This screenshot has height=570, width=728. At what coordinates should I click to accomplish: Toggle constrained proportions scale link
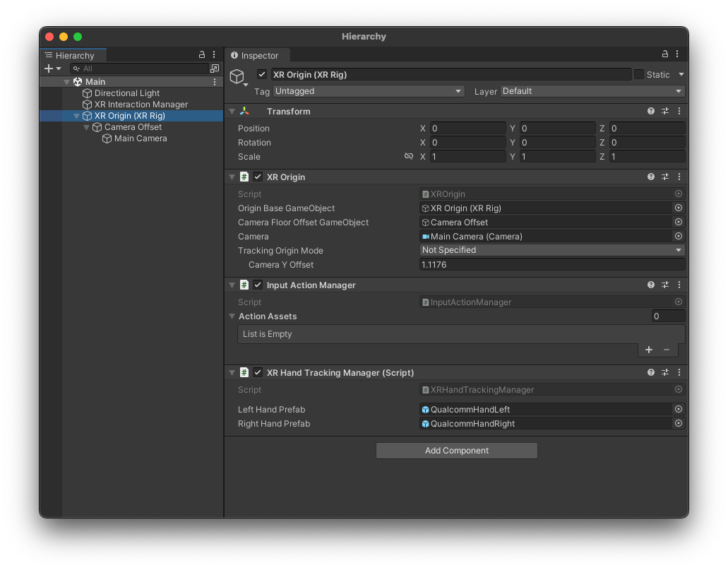click(409, 157)
